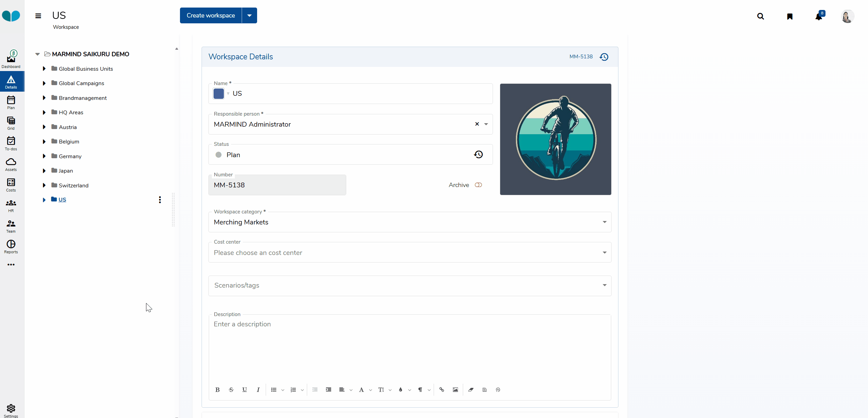Toggle bold formatting in the description editor
Viewport: 868px width, 418px height.
point(217,390)
